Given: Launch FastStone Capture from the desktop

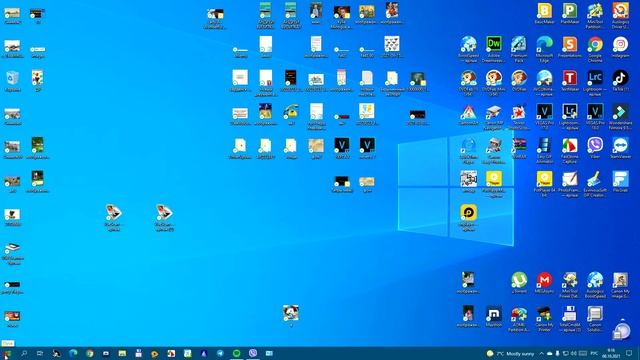Looking at the screenshot, I should coord(569,150).
